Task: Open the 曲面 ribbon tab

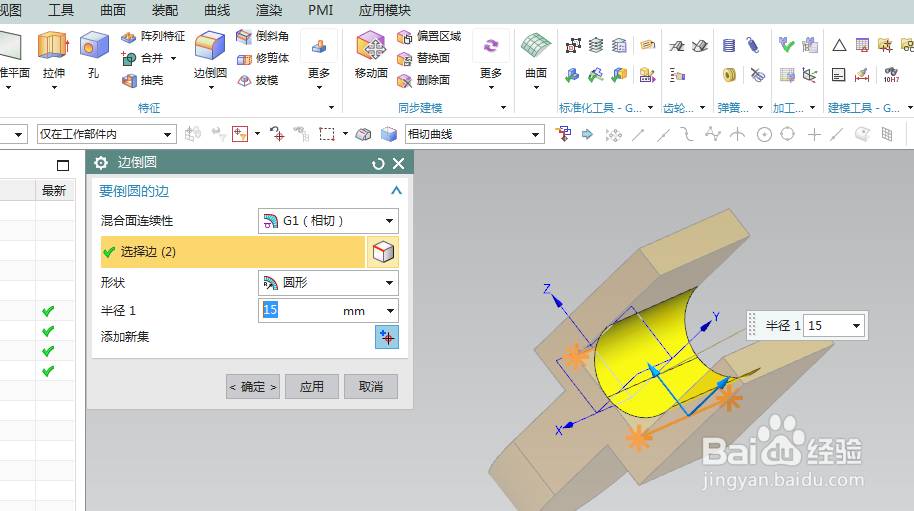Action: [113, 10]
